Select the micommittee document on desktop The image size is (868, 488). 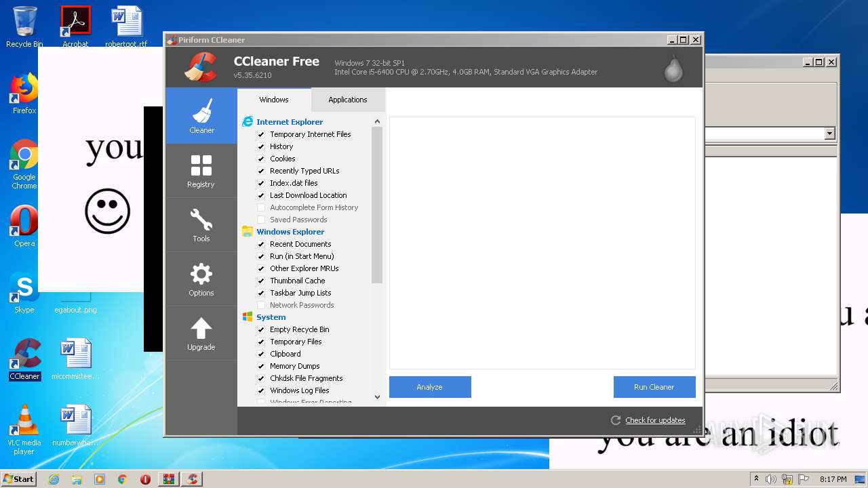(75, 359)
